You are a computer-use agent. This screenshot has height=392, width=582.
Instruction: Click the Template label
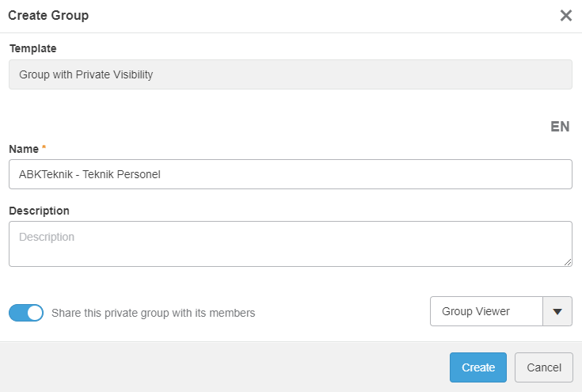coord(32,48)
